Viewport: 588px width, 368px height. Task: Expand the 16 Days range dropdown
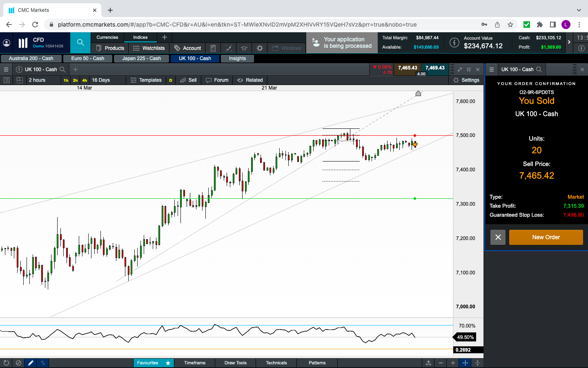tap(107, 80)
